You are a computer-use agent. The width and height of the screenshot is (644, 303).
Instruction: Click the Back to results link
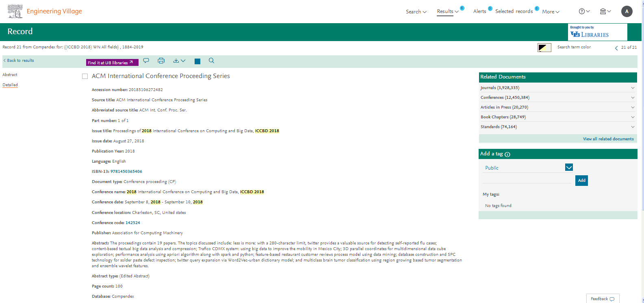[19, 61]
